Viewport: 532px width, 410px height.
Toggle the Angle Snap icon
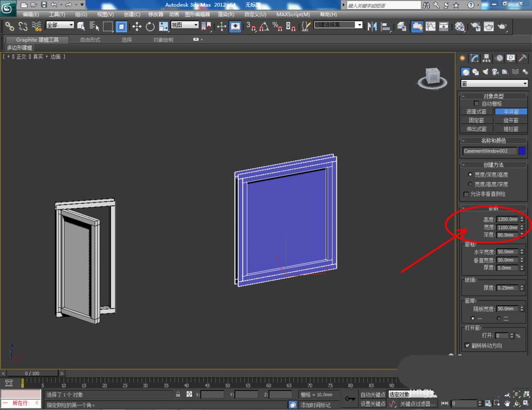264,26
